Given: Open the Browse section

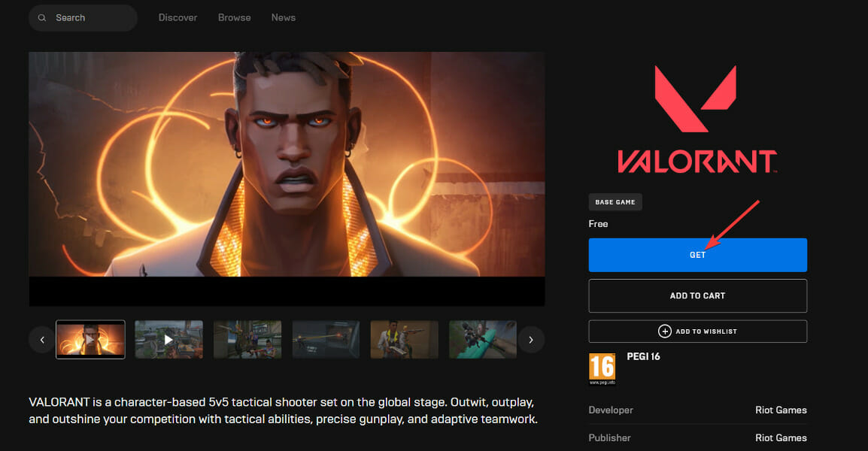Looking at the screenshot, I should pos(234,17).
